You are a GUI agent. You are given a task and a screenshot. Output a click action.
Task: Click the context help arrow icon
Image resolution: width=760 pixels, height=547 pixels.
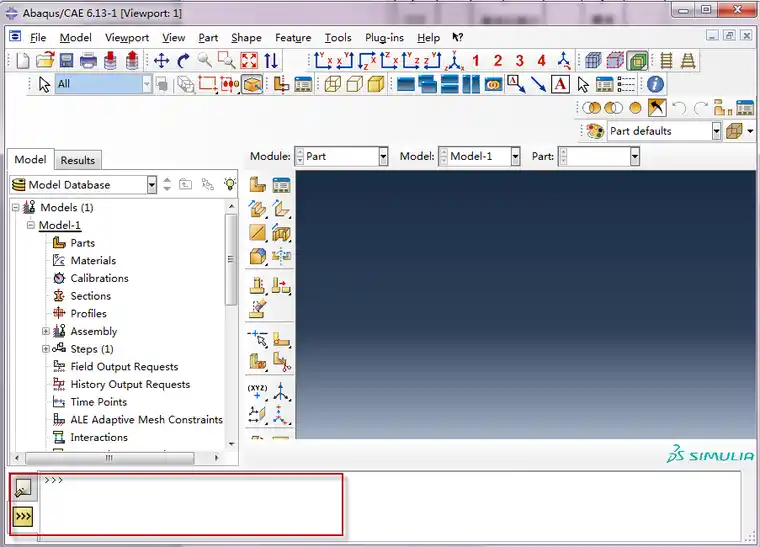click(x=458, y=37)
